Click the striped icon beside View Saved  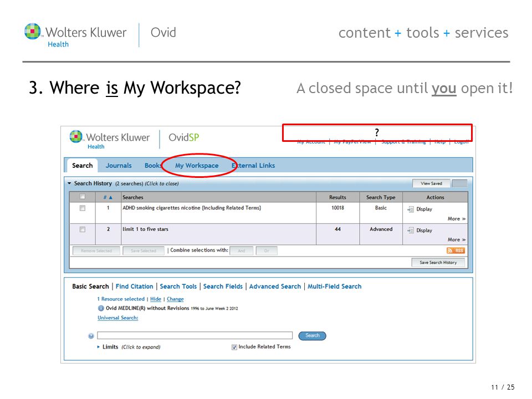coord(460,183)
